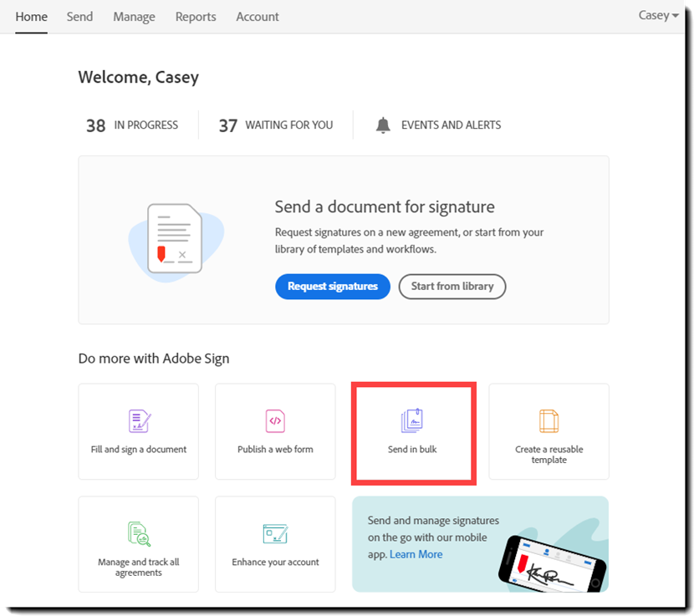The width and height of the screenshot is (694, 616).
Task: Click the Publish a web form icon
Action: coord(275,421)
